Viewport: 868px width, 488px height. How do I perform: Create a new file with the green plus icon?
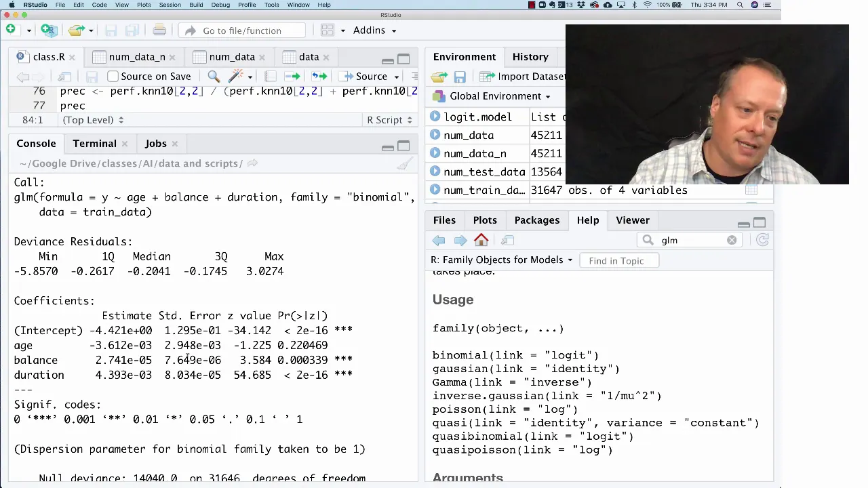pyautogui.click(x=11, y=30)
